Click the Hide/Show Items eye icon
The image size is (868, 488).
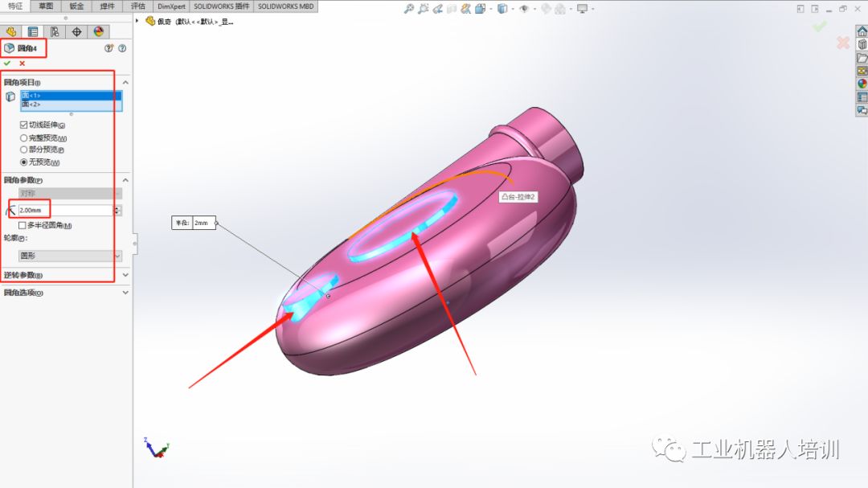[524, 8]
